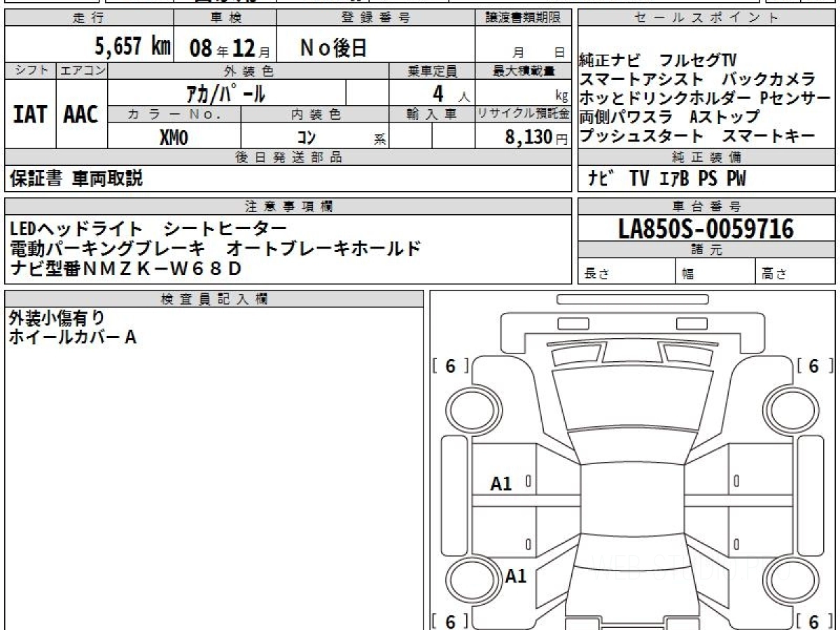The height and width of the screenshot is (630, 840).
Task: Select the chassis number LA850S-0059716
Action: (x=706, y=228)
